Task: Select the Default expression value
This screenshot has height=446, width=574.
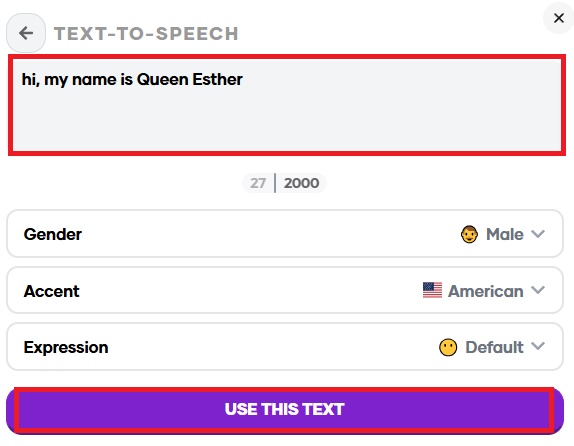Action: click(494, 347)
